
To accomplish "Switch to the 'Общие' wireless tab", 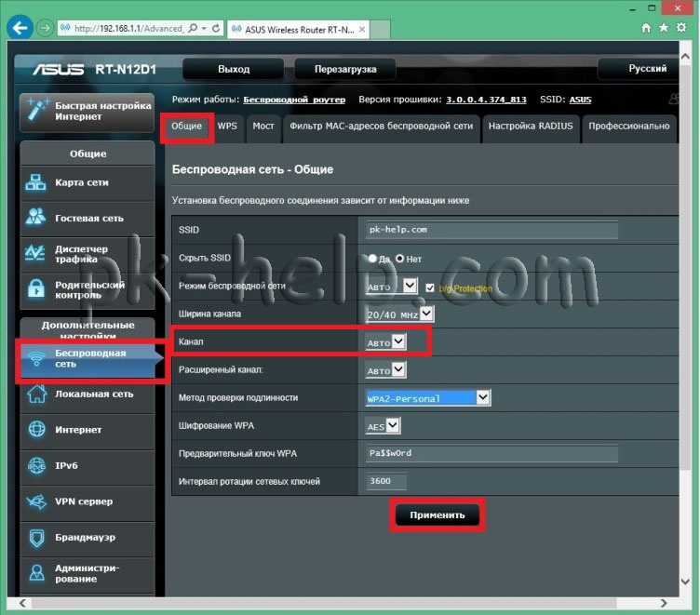I will 186,127.
